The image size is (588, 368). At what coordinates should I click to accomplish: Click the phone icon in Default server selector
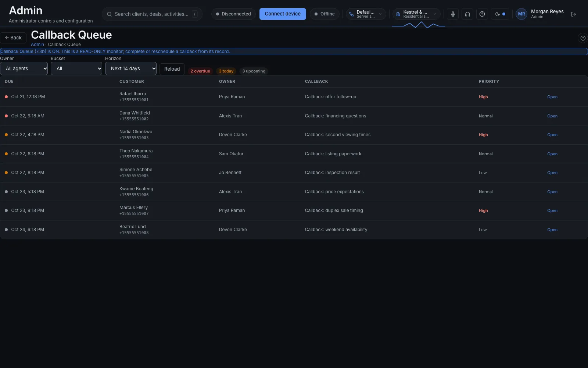(352, 14)
